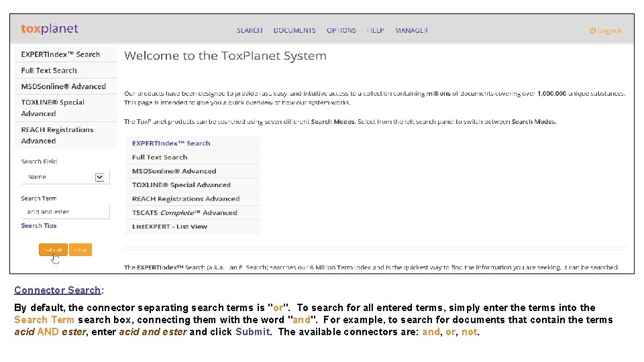This screenshot has width=644, height=362.
Task: Open the SEARCH menu
Action: (250, 30)
